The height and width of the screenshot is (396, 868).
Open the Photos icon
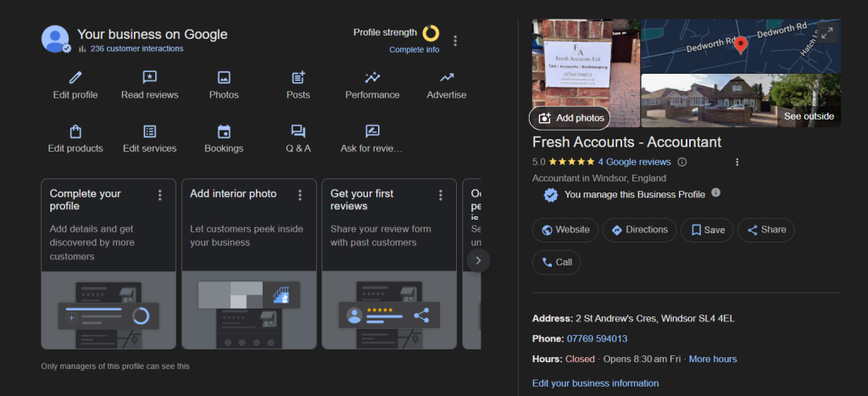[224, 77]
